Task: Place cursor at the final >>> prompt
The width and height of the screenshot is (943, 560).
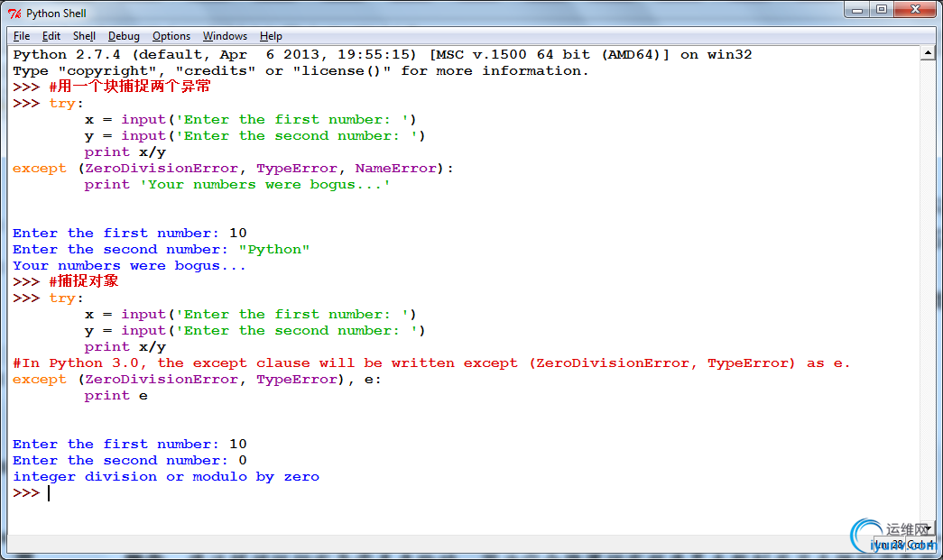Action: pyautogui.click(x=50, y=493)
